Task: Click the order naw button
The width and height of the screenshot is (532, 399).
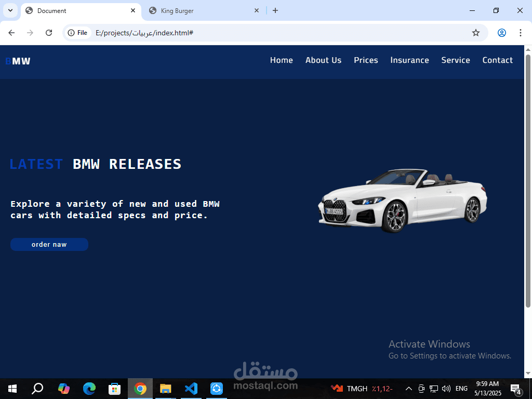Action: coord(49,244)
